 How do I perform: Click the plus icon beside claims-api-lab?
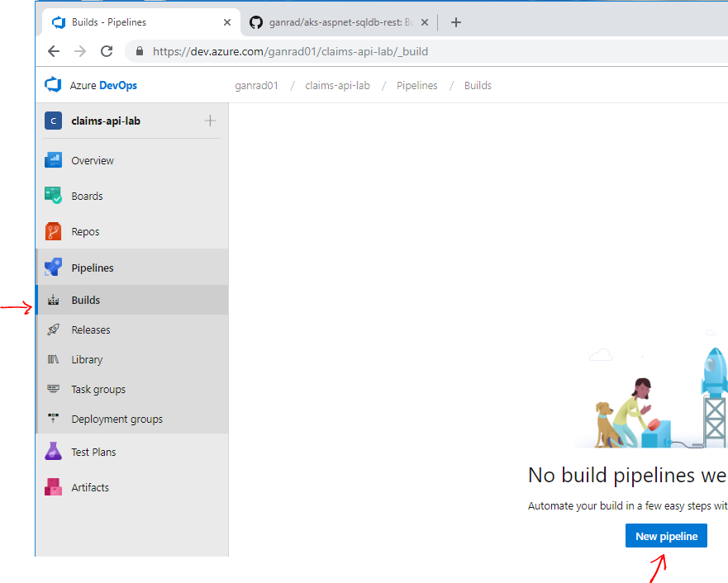(x=210, y=121)
